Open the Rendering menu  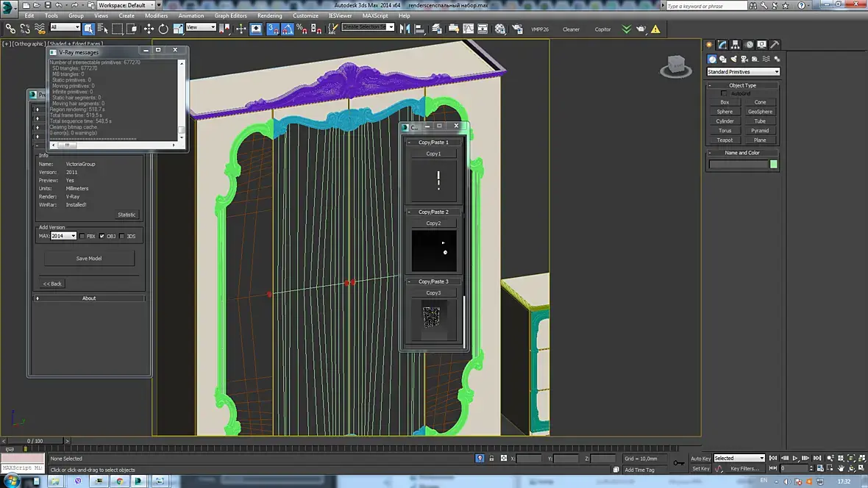click(269, 15)
